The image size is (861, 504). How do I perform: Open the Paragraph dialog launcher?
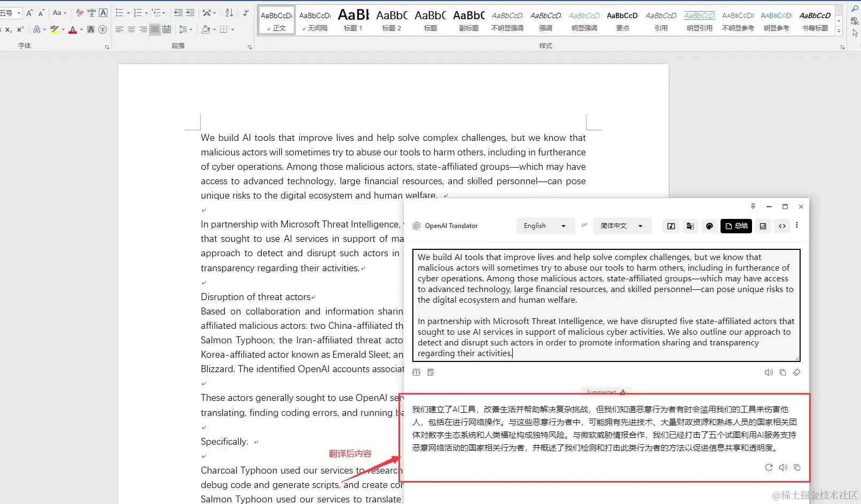click(x=249, y=48)
